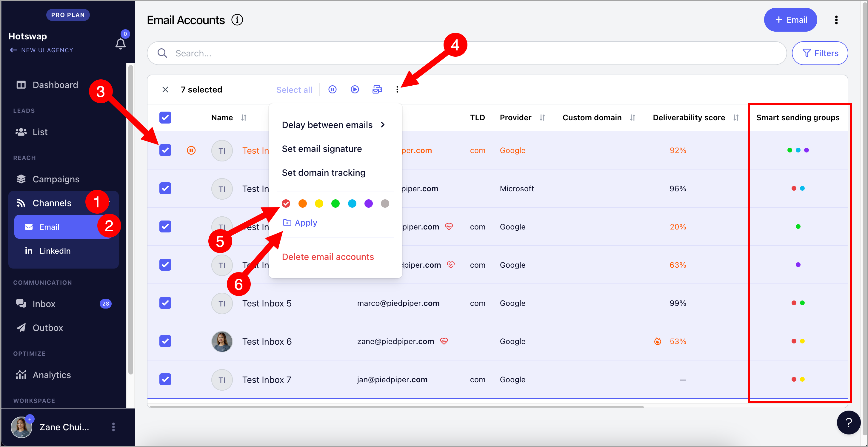Uncheck the Microsoft account row
The height and width of the screenshot is (447, 868).
pyautogui.click(x=165, y=188)
